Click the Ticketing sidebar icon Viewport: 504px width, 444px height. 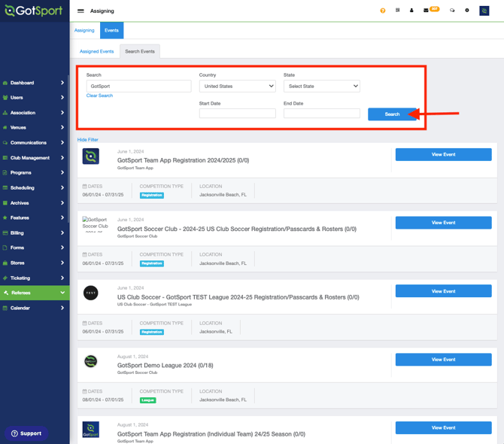[5, 278]
